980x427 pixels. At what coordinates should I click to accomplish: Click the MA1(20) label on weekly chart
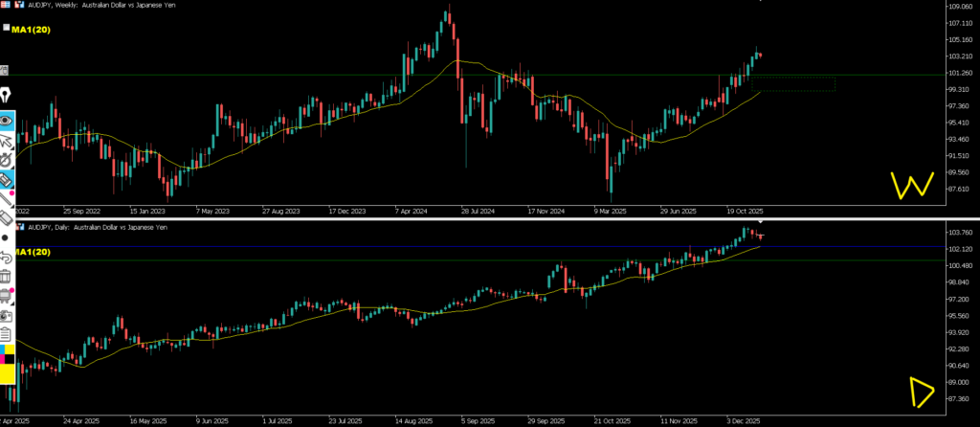tap(34, 30)
